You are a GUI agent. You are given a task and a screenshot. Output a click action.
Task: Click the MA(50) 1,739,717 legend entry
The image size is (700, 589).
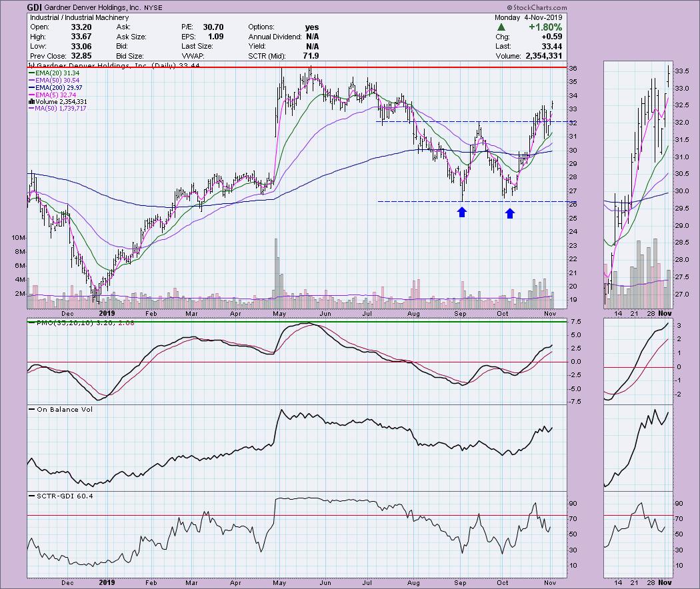(x=57, y=109)
